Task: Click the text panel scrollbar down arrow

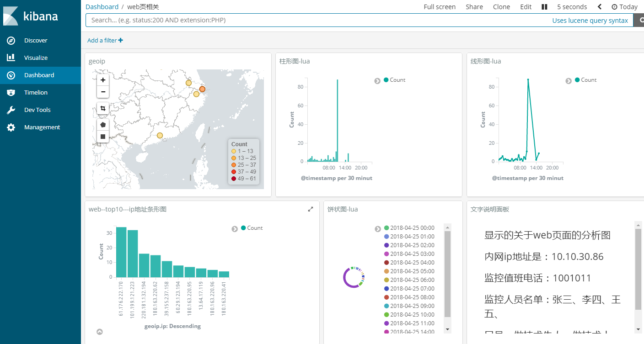Action: 638,329
